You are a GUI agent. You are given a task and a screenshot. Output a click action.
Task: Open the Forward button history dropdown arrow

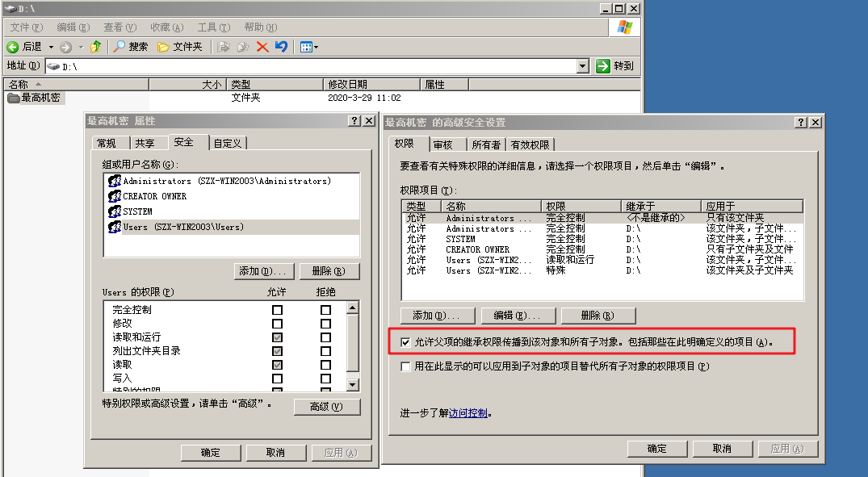[x=81, y=47]
